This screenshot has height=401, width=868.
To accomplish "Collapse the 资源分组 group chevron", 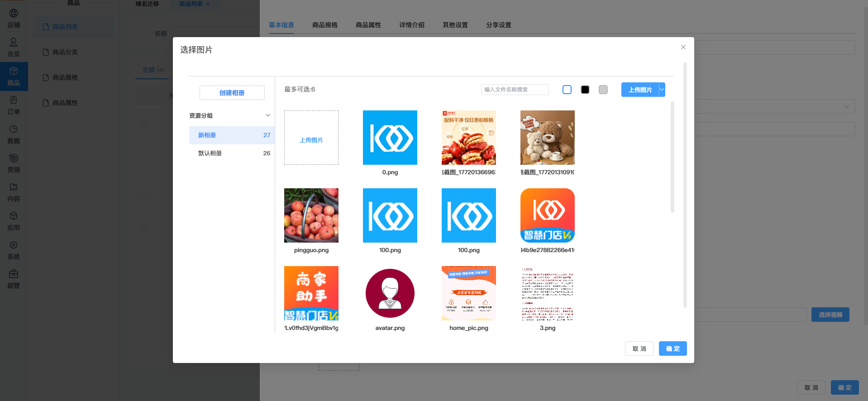I will point(268,115).
